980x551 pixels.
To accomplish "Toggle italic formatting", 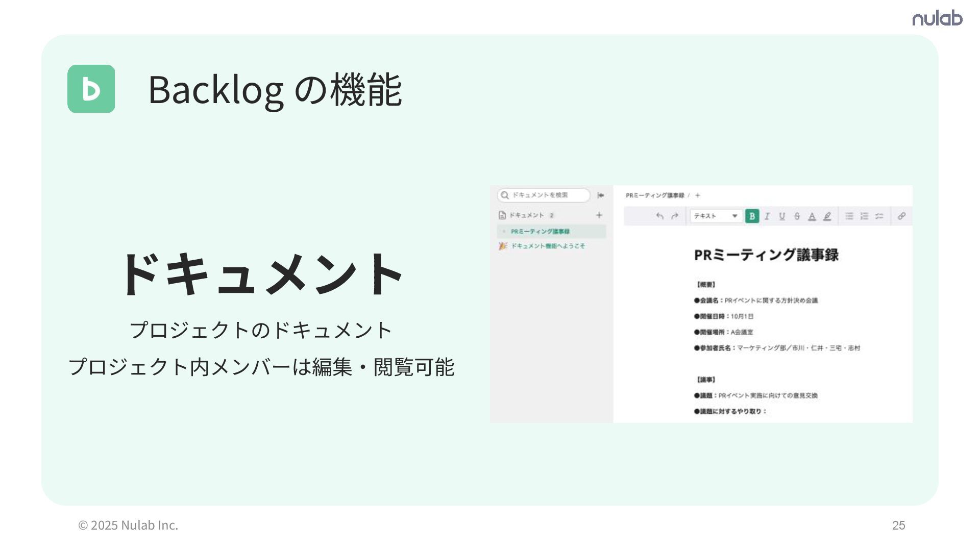I will coord(767,216).
